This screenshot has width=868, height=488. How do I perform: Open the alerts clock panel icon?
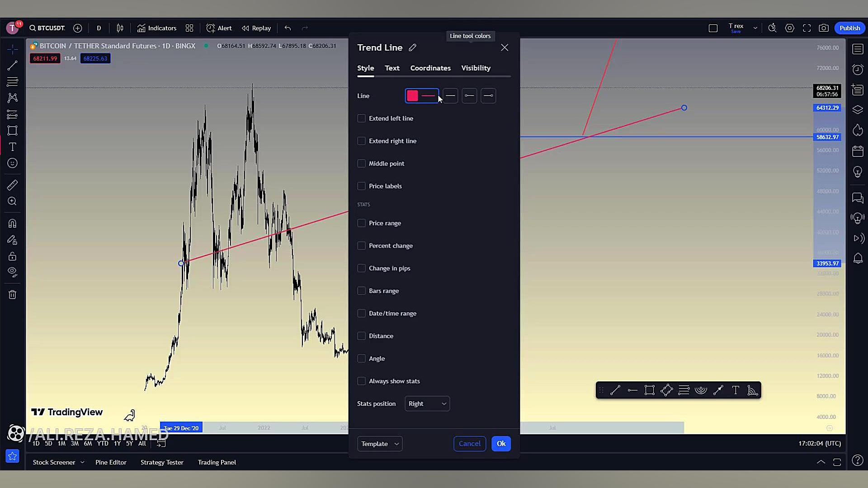pos(858,69)
